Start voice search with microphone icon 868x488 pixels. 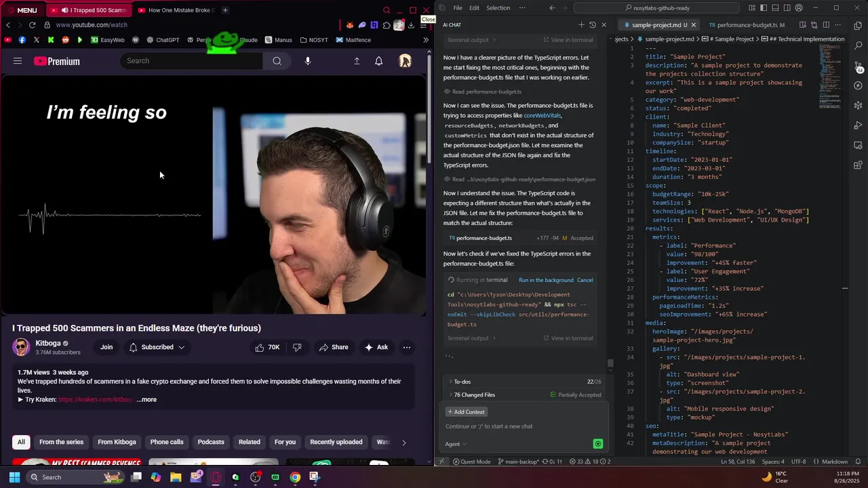tap(308, 61)
